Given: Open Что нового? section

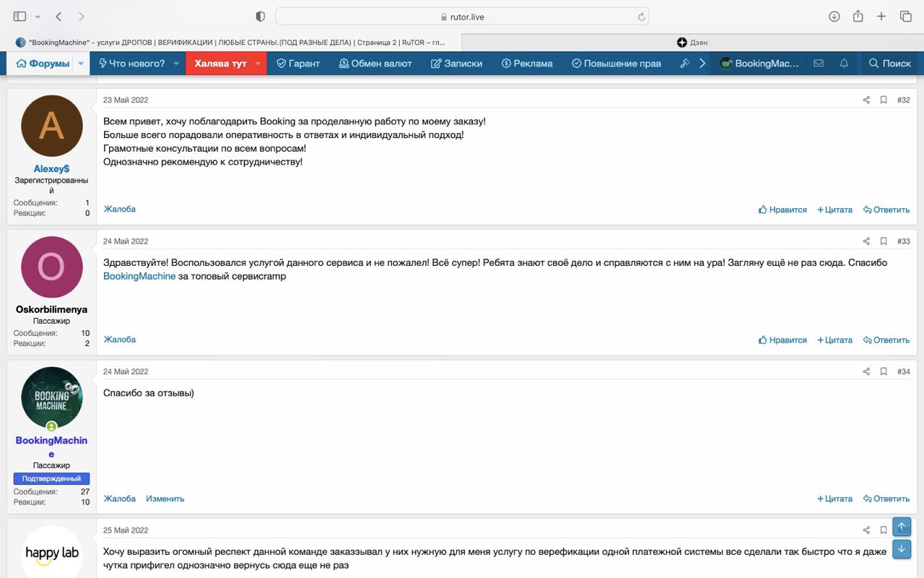Looking at the screenshot, I should point(132,64).
